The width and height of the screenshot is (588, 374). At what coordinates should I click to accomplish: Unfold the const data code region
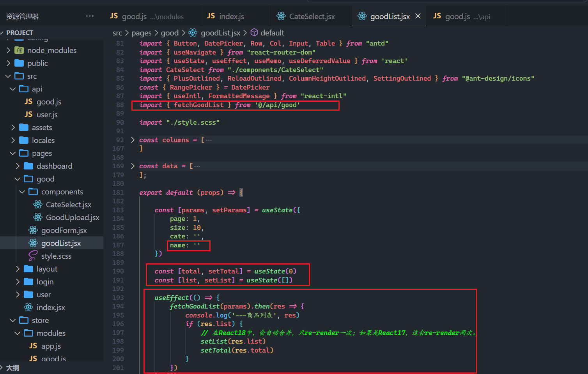pyautogui.click(x=133, y=166)
